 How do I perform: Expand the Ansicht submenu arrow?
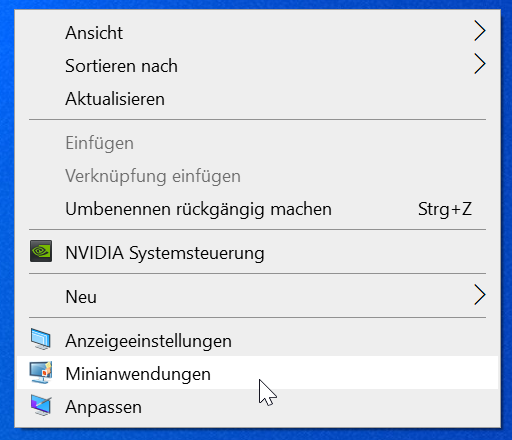tap(480, 31)
